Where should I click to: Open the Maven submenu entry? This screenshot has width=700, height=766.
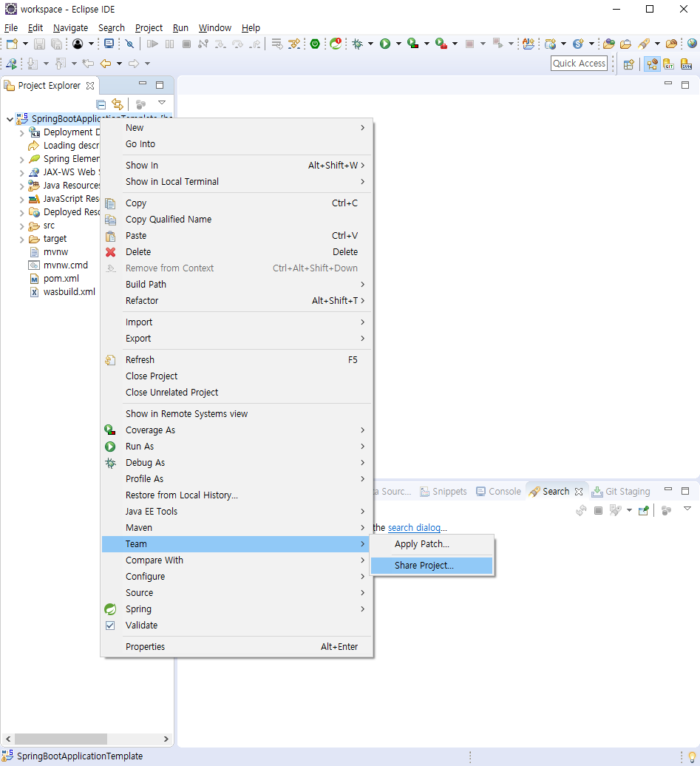point(237,528)
